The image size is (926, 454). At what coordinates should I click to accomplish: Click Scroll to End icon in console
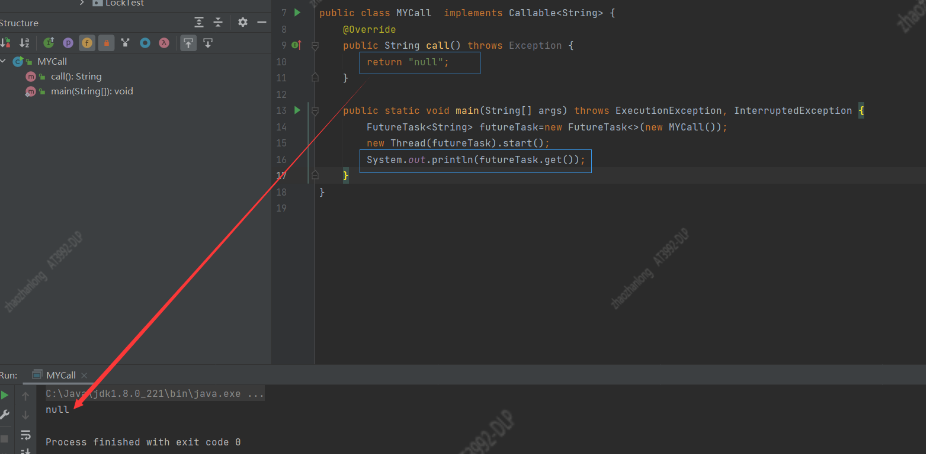tap(25, 451)
